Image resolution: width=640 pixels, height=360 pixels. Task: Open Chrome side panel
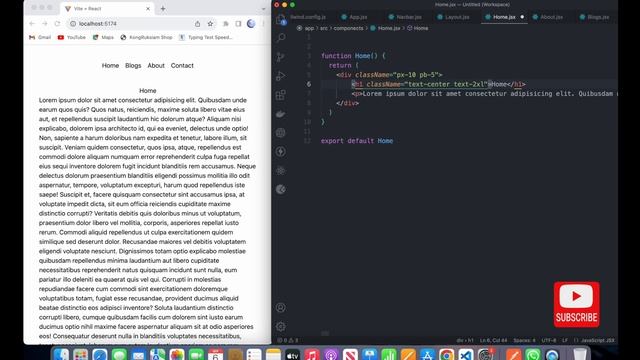[x=238, y=24]
